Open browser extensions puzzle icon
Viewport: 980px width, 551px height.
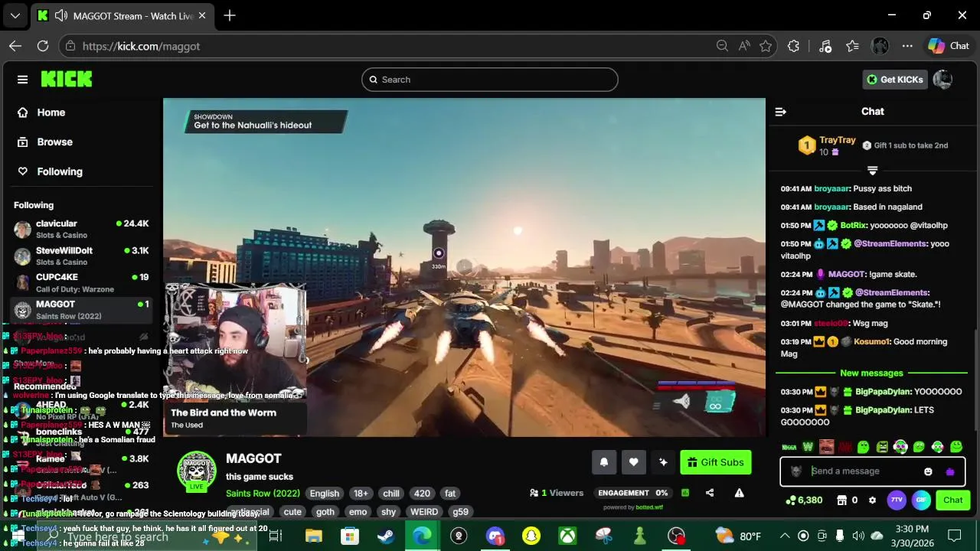coord(793,46)
